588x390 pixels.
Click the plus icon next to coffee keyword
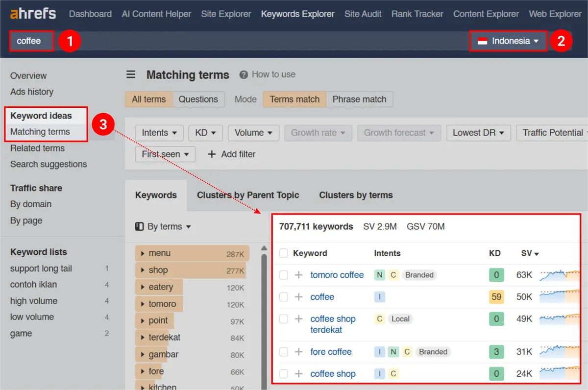coord(298,297)
